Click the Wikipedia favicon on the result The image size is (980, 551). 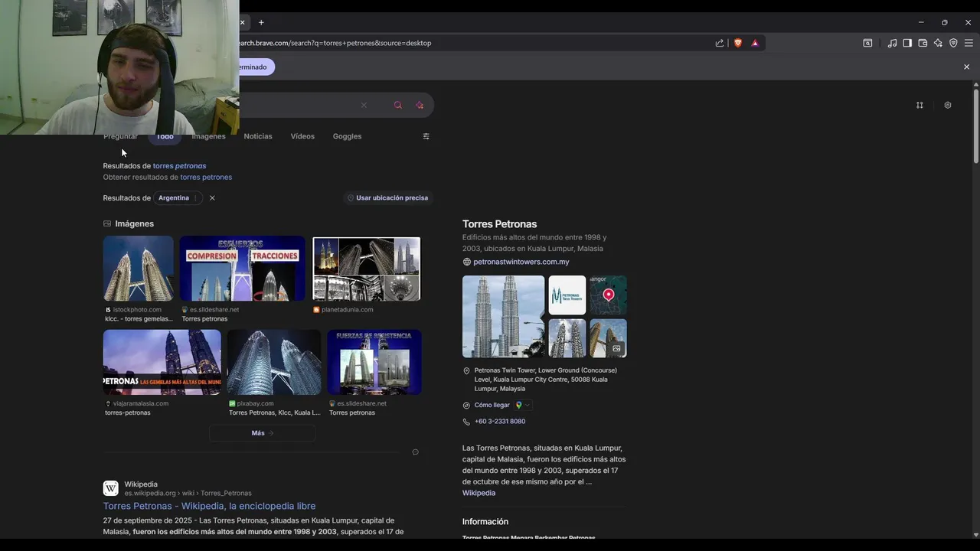click(111, 488)
